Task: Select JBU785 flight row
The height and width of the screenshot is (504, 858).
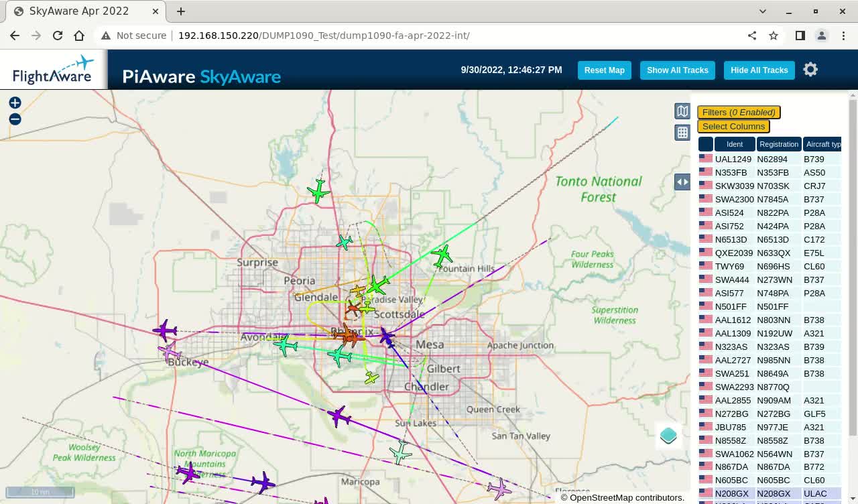Action: pyautogui.click(x=770, y=427)
